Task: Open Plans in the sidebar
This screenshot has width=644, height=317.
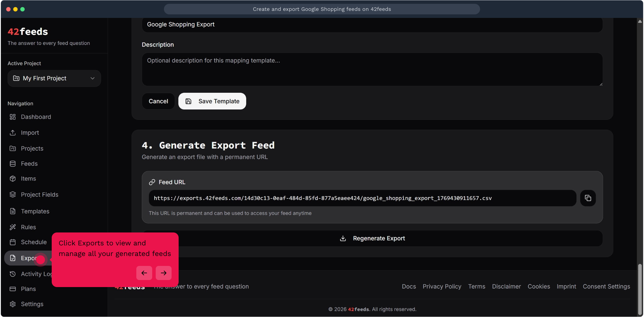Action: coord(28,289)
